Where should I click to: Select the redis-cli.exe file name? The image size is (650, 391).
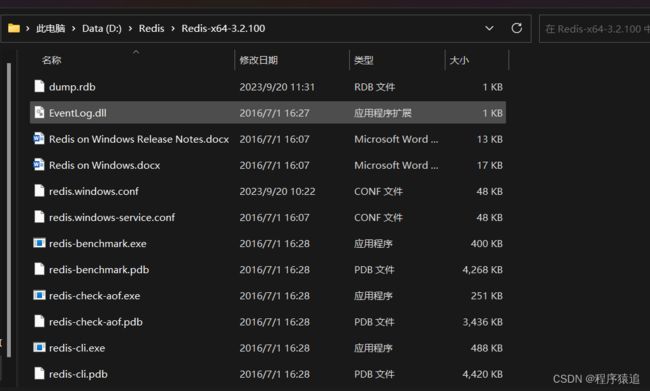tap(77, 348)
